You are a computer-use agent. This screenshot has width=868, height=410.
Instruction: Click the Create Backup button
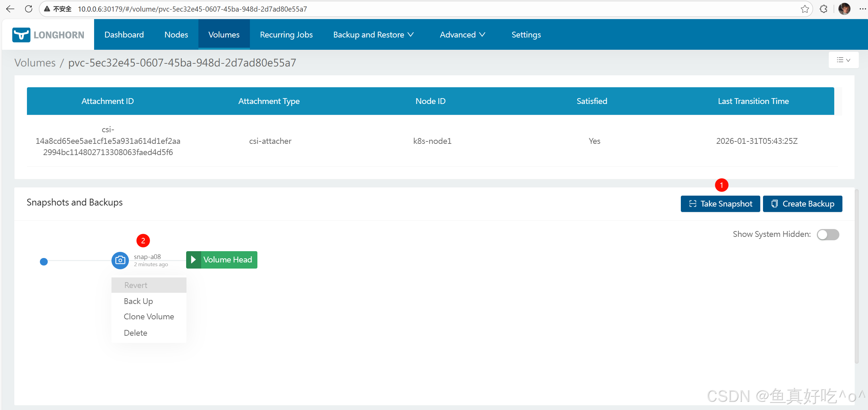pyautogui.click(x=802, y=204)
